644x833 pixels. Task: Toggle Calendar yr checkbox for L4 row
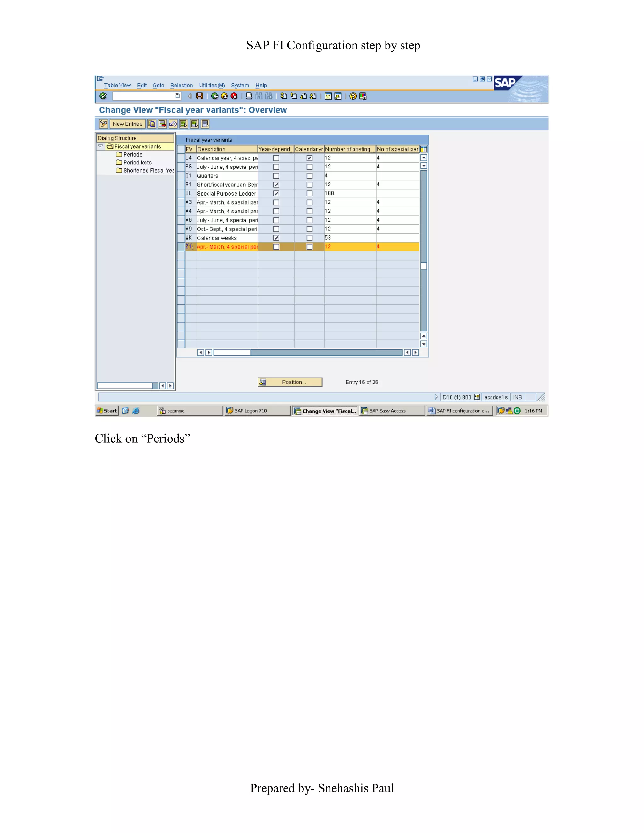[x=309, y=158]
